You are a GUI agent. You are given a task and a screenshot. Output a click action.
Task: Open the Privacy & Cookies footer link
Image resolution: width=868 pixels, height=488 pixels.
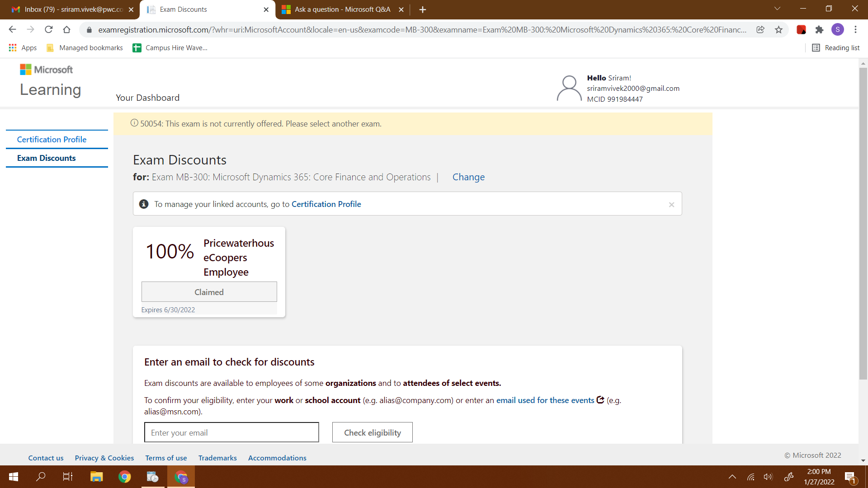[104, 458]
